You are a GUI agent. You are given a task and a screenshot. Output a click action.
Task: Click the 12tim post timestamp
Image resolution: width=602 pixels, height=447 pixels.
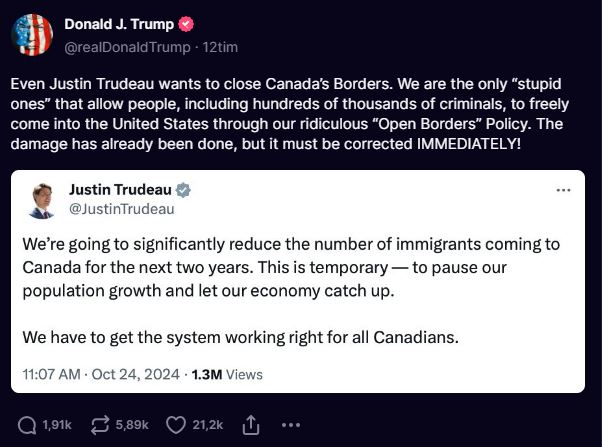(x=217, y=46)
